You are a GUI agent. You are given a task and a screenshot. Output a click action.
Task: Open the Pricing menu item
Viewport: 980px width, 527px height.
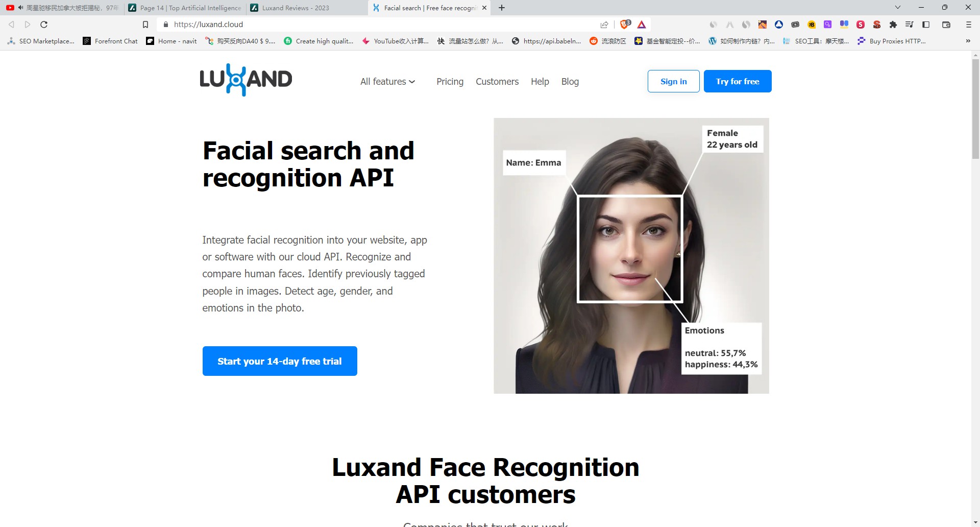click(x=450, y=82)
